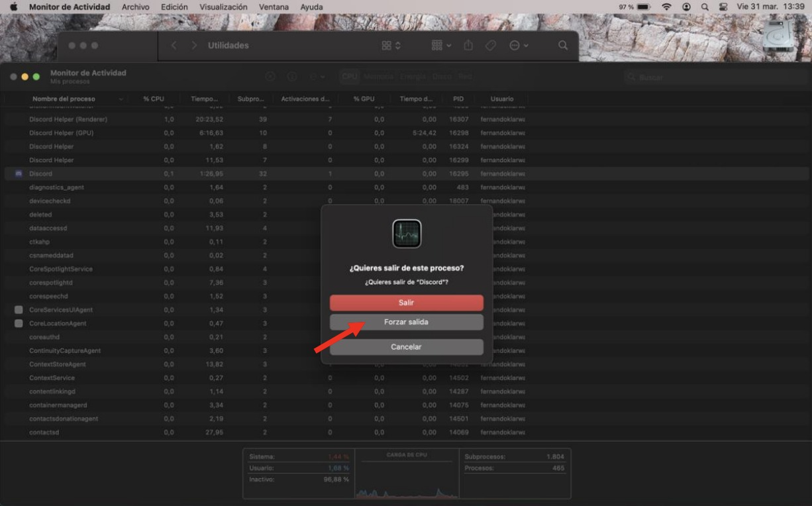This screenshot has height=506, width=812.
Task: Open Finder group-by dropdown
Action: pyautogui.click(x=441, y=46)
